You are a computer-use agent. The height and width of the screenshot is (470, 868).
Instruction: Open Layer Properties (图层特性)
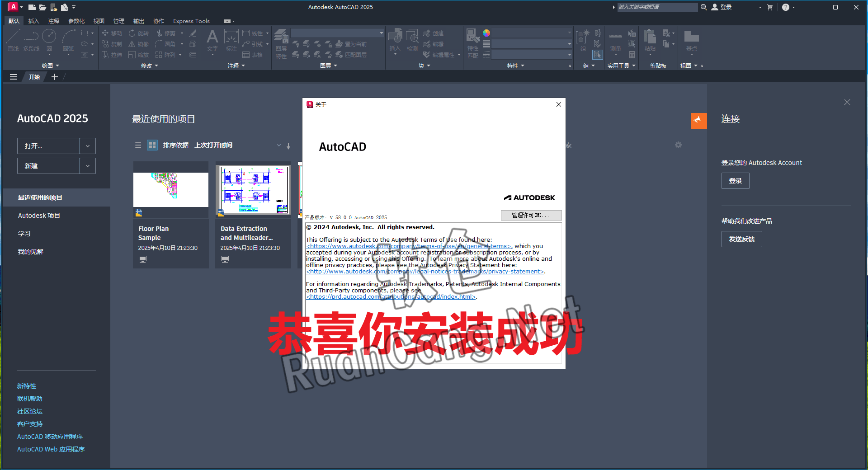point(281,43)
